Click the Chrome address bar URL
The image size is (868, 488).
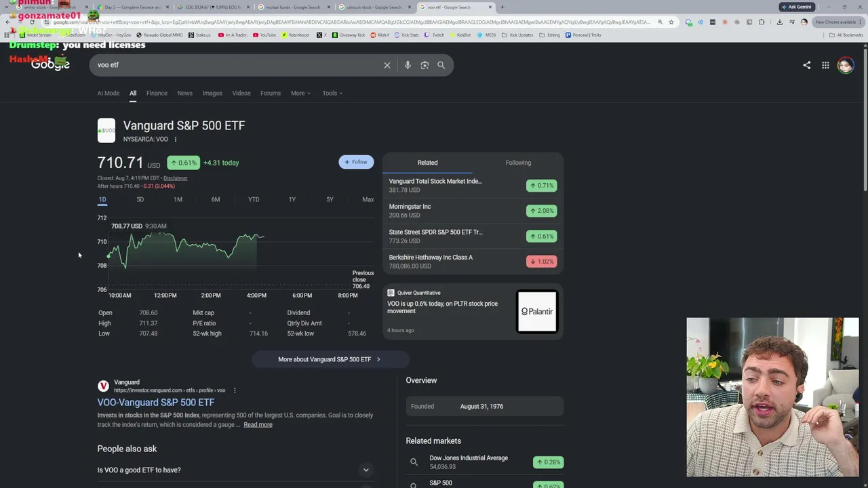(353, 22)
